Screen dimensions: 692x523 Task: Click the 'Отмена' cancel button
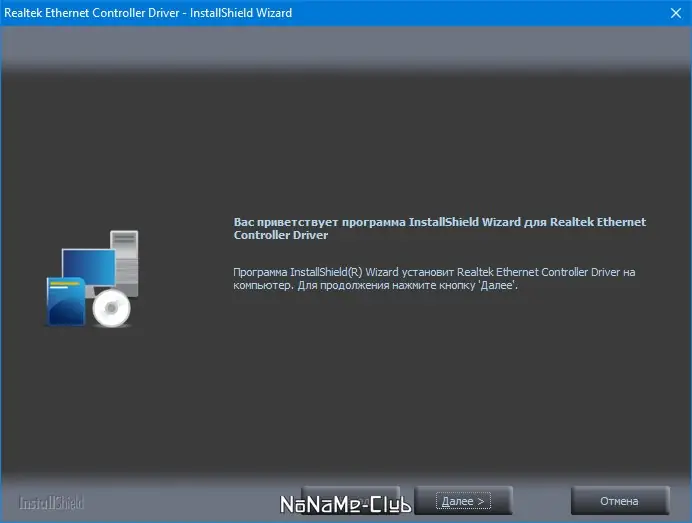coord(620,500)
